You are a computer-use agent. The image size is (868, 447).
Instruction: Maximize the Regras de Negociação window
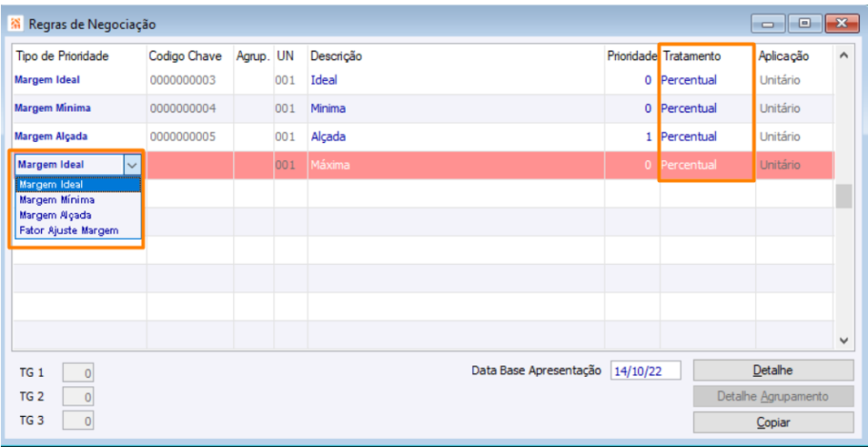click(803, 24)
